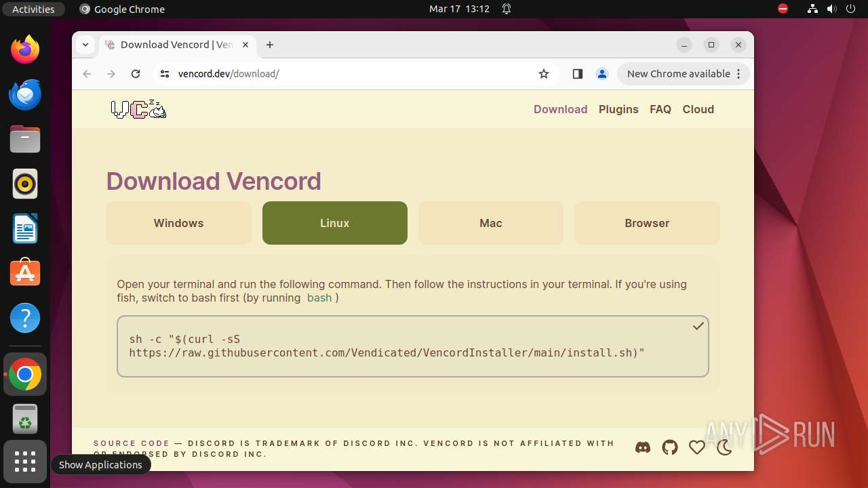The height and width of the screenshot is (488, 868).
Task: Launch LibreOffice Writer from the dock
Action: coord(25,228)
